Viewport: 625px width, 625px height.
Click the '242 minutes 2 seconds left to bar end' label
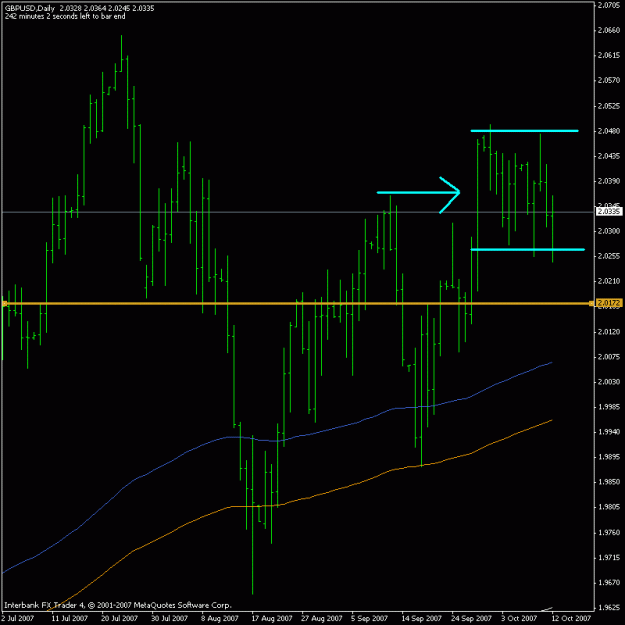click(x=65, y=16)
